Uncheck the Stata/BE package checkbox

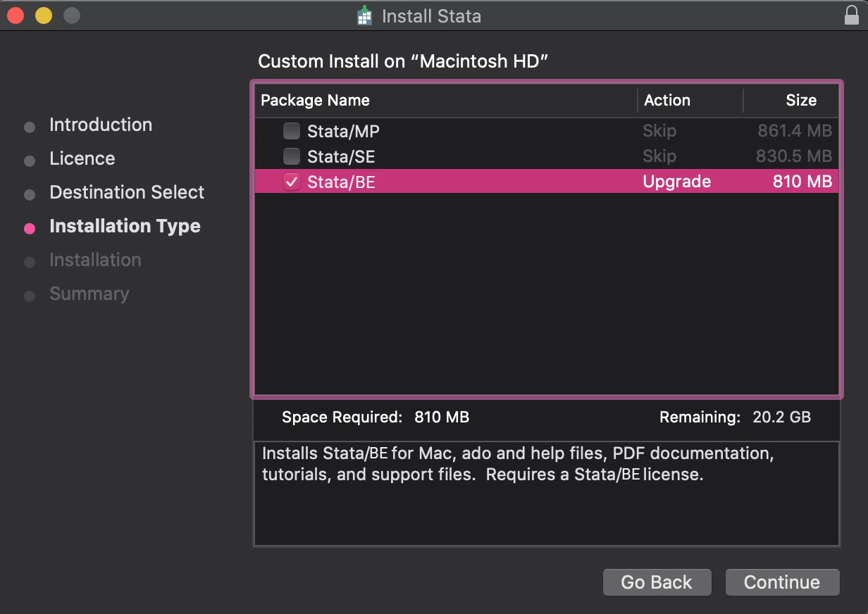pos(291,182)
